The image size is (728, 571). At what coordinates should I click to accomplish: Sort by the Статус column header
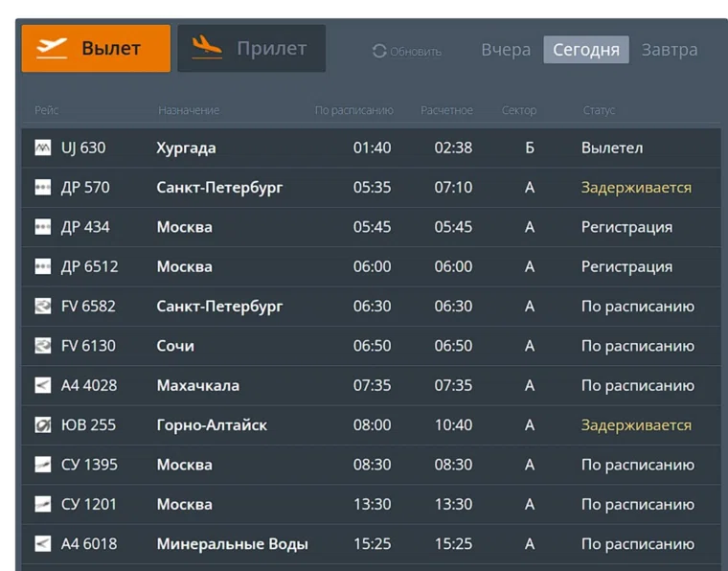(599, 110)
